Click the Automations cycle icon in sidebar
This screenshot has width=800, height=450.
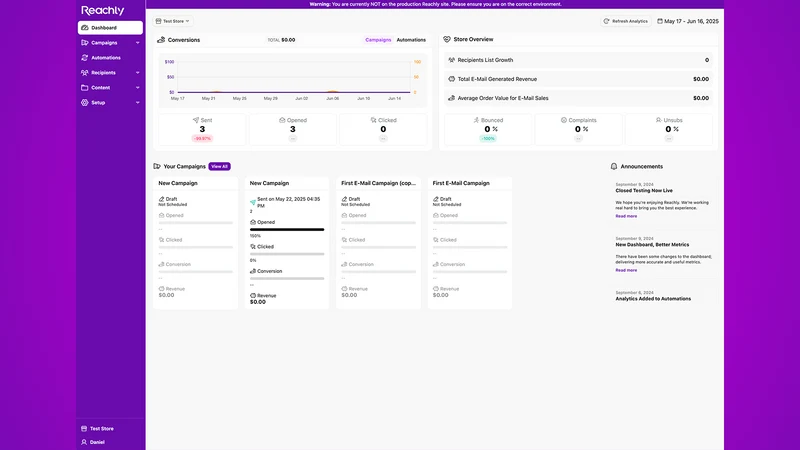pos(85,58)
